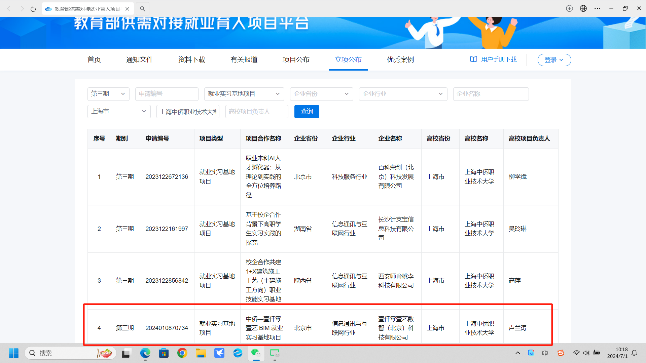The image size is (646, 363).
Task: Open the green monitor app on the taskbar
Action: click(x=274, y=353)
